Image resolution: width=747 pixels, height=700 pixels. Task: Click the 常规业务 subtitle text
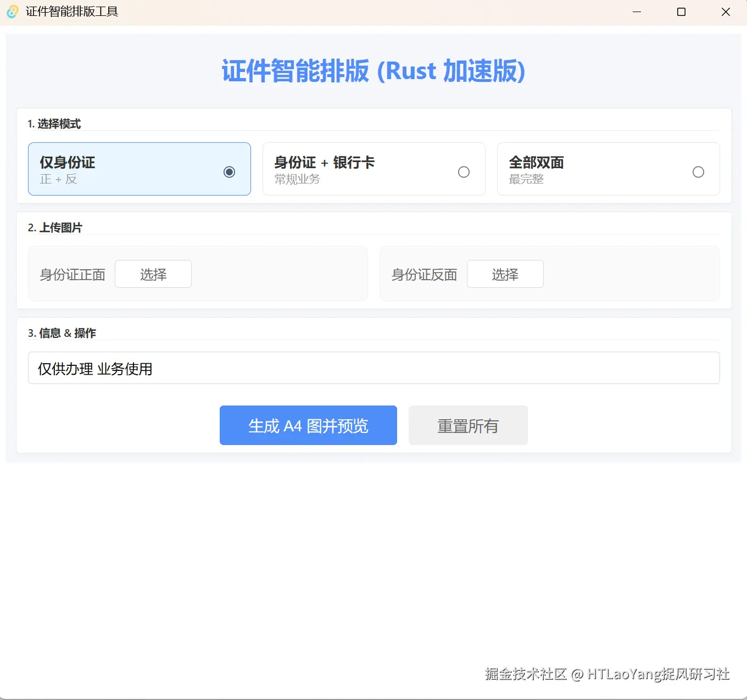click(x=297, y=179)
